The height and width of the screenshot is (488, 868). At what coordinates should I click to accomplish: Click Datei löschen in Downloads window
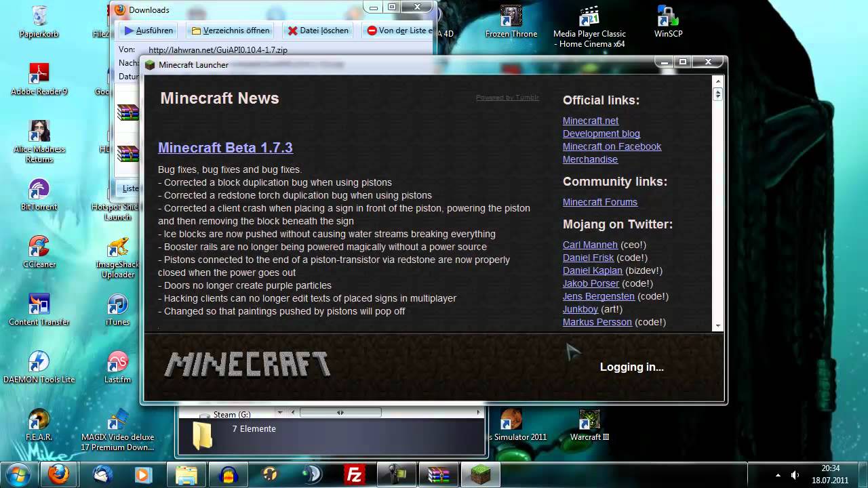click(317, 30)
